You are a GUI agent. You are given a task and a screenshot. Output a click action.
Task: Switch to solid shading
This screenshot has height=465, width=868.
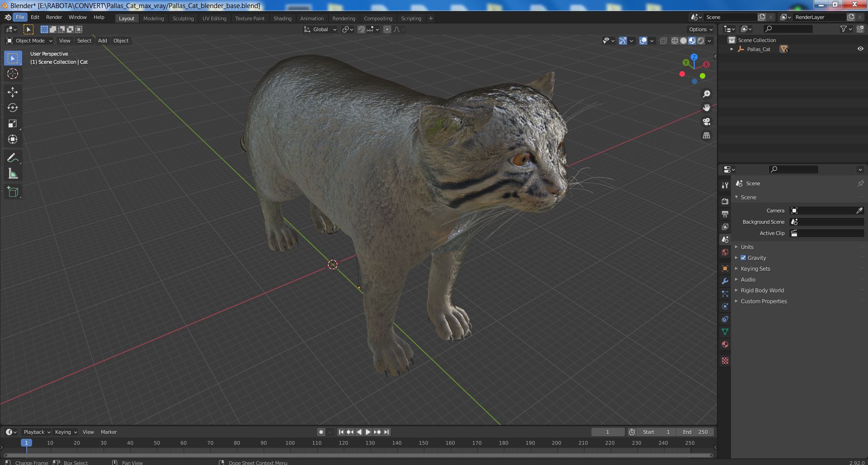coord(683,41)
